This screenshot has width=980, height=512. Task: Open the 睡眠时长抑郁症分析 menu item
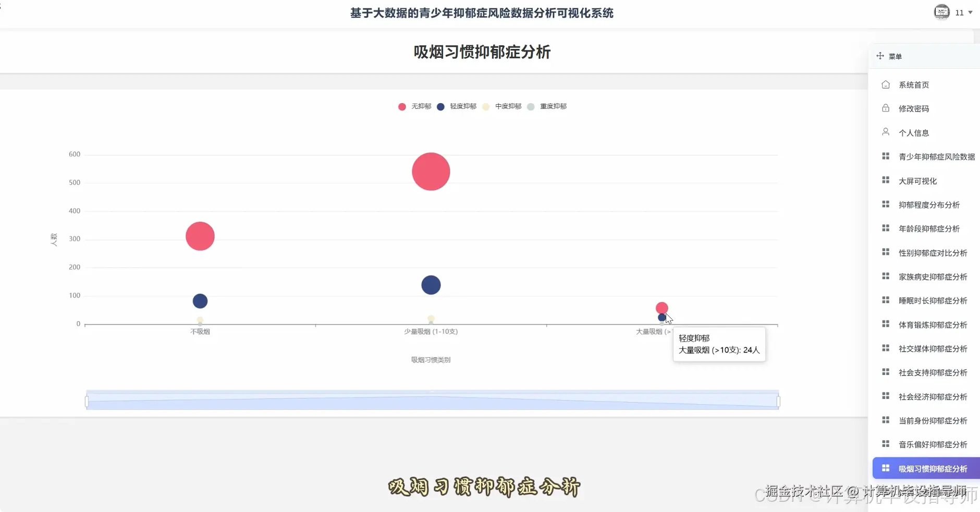[x=933, y=300]
